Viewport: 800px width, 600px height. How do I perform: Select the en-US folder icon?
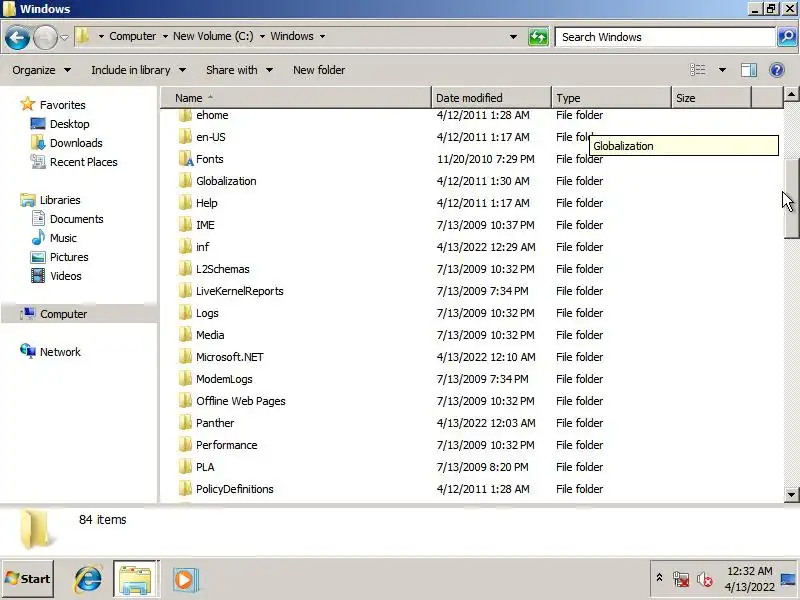(x=185, y=137)
